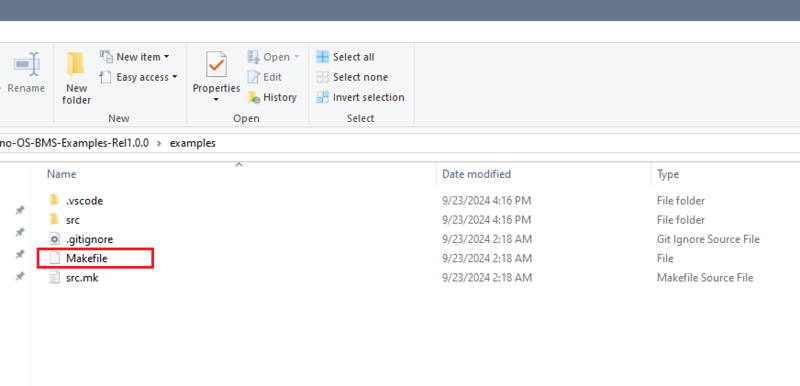The height and width of the screenshot is (386, 800).
Task: Click the address bar field
Action: pos(400,143)
